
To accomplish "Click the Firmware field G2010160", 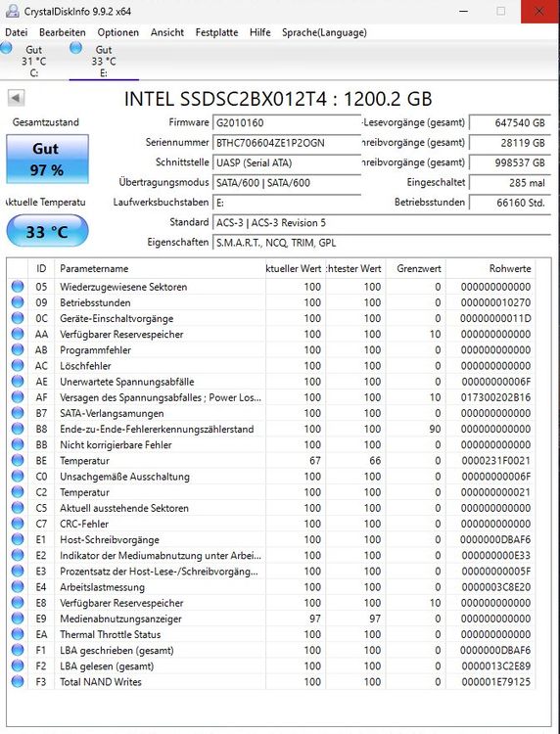I will (287, 122).
